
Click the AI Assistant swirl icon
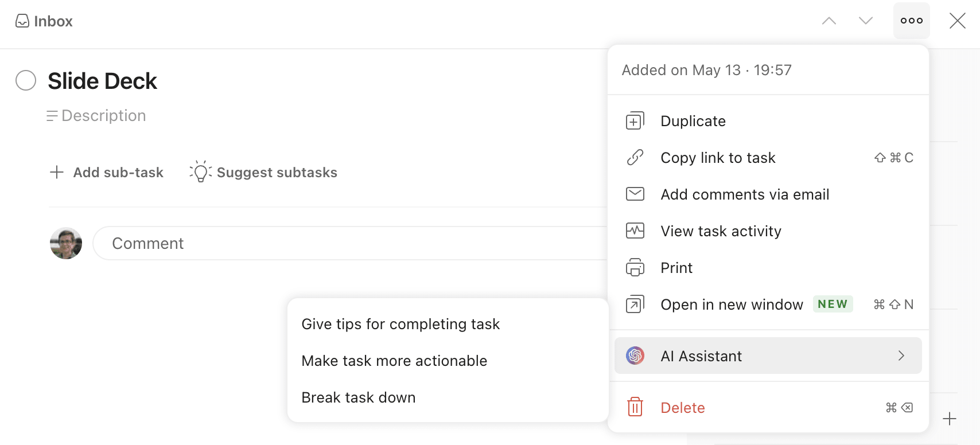pos(635,356)
